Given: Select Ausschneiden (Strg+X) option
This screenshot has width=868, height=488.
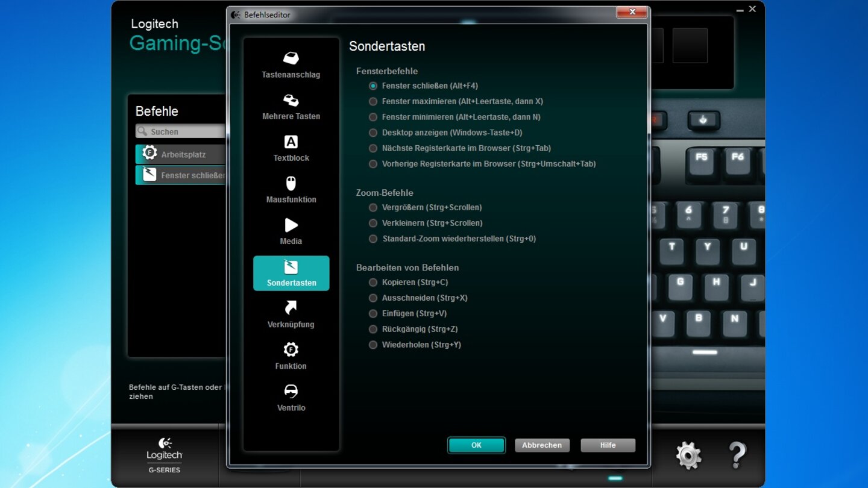Looking at the screenshot, I should (418, 298).
